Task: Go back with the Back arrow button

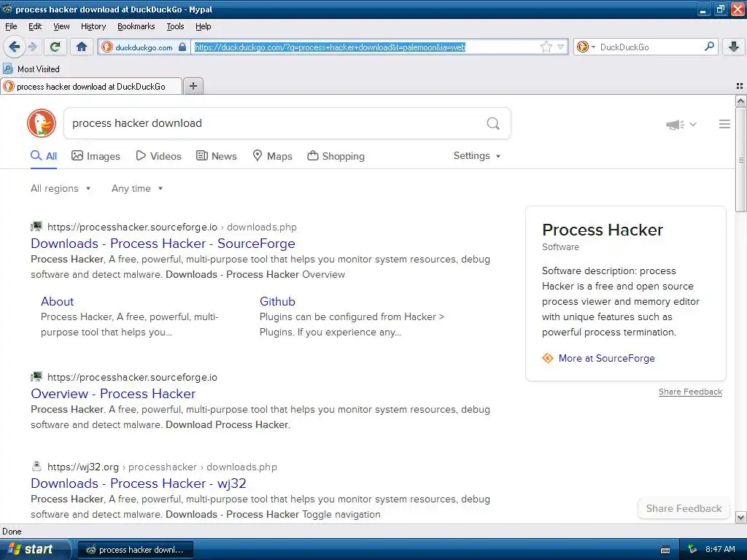Action: tap(15, 47)
